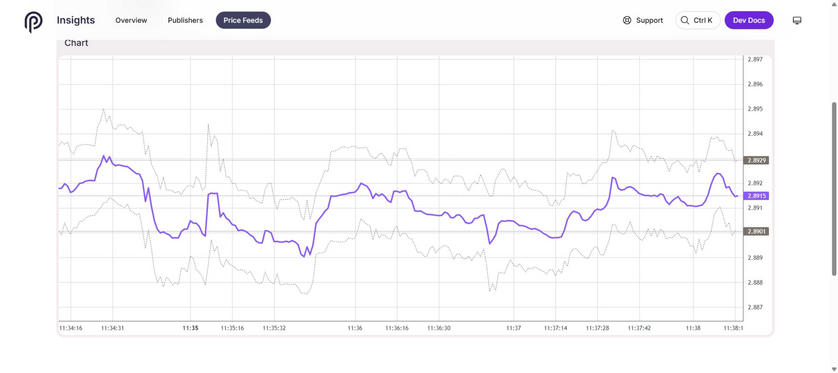Click the bold 11:35 time marker
Image resolution: width=838 pixels, height=373 pixels.
pos(190,328)
